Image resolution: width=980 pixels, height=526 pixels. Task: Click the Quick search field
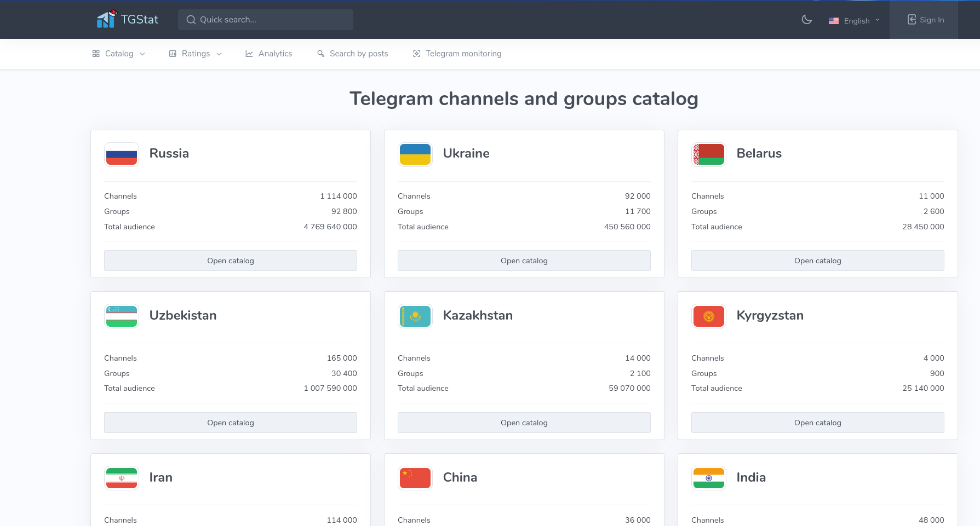(265, 19)
